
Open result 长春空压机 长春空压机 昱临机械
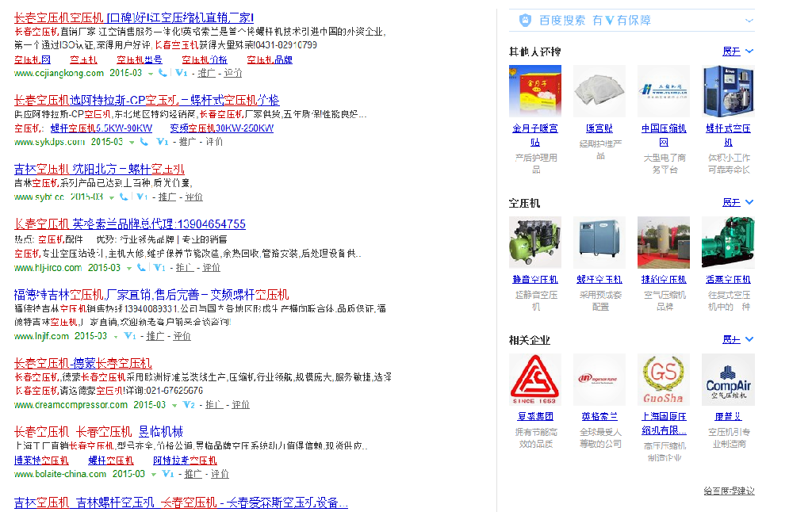(x=98, y=431)
